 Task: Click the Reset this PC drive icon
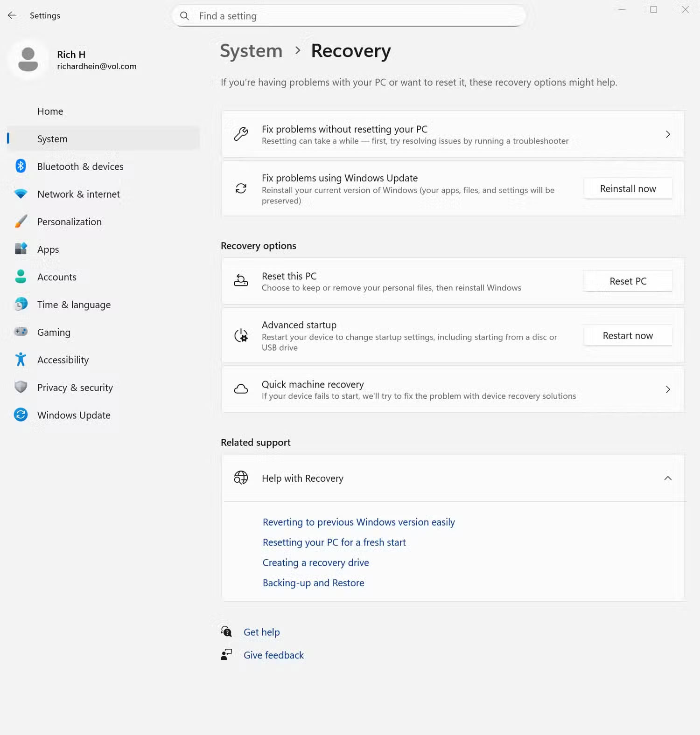(x=241, y=281)
